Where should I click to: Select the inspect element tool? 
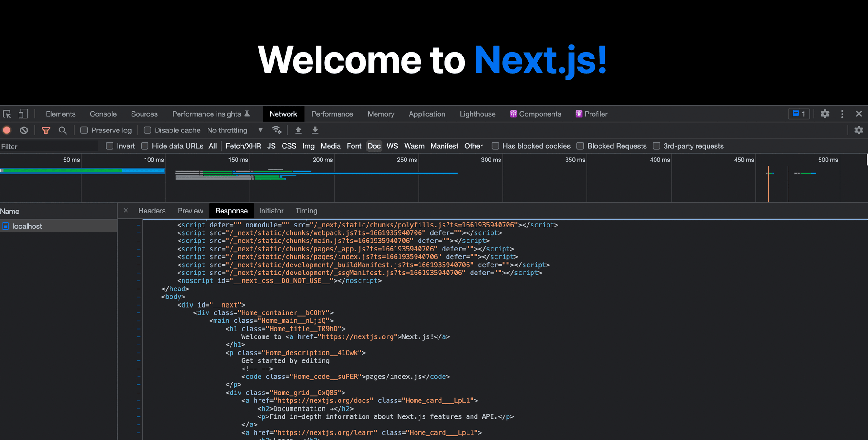click(7, 114)
